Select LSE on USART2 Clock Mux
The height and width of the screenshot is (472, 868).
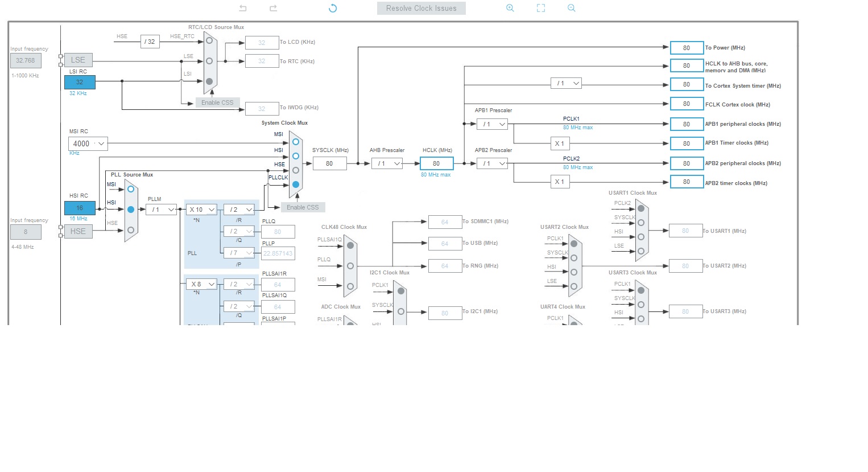[574, 286]
